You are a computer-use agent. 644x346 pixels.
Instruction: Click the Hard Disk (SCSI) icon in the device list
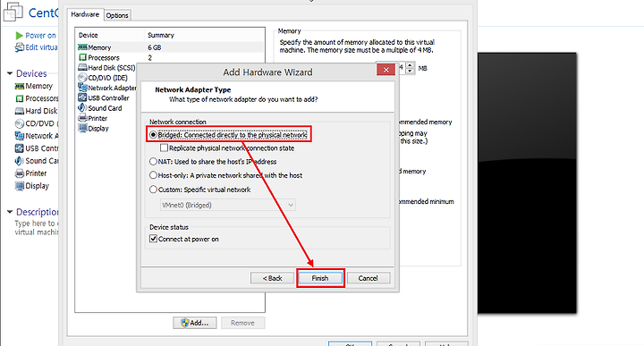coord(82,67)
